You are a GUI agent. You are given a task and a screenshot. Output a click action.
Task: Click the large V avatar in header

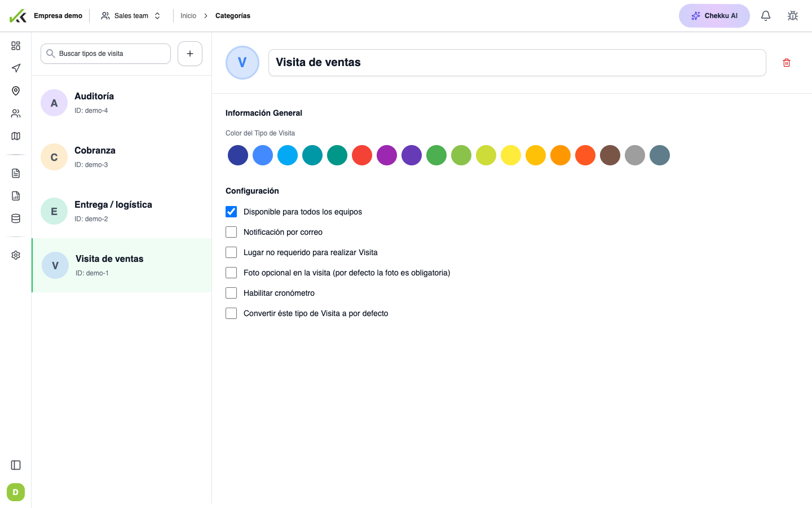click(x=242, y=63)
